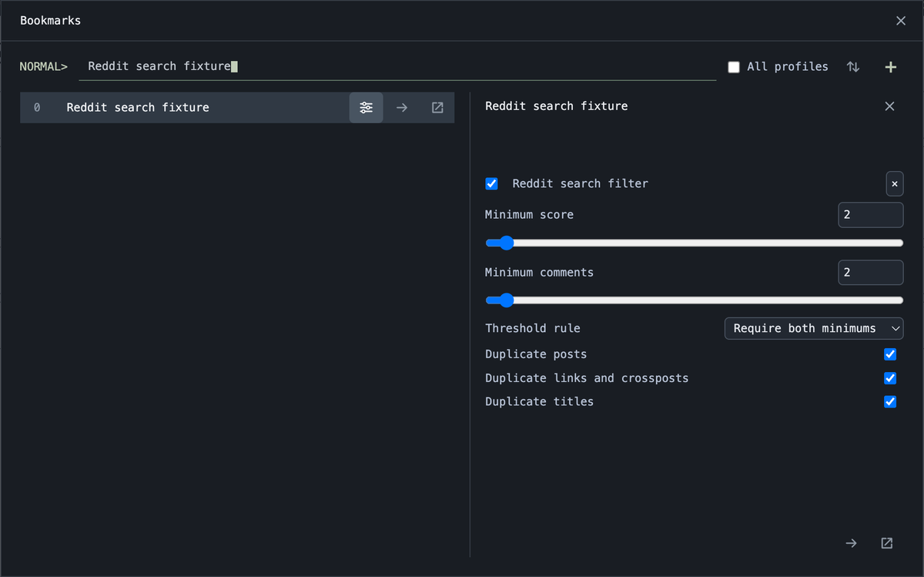
Task: Disable the Reddit search filter checkbox
Action: [x=491, y=183]
